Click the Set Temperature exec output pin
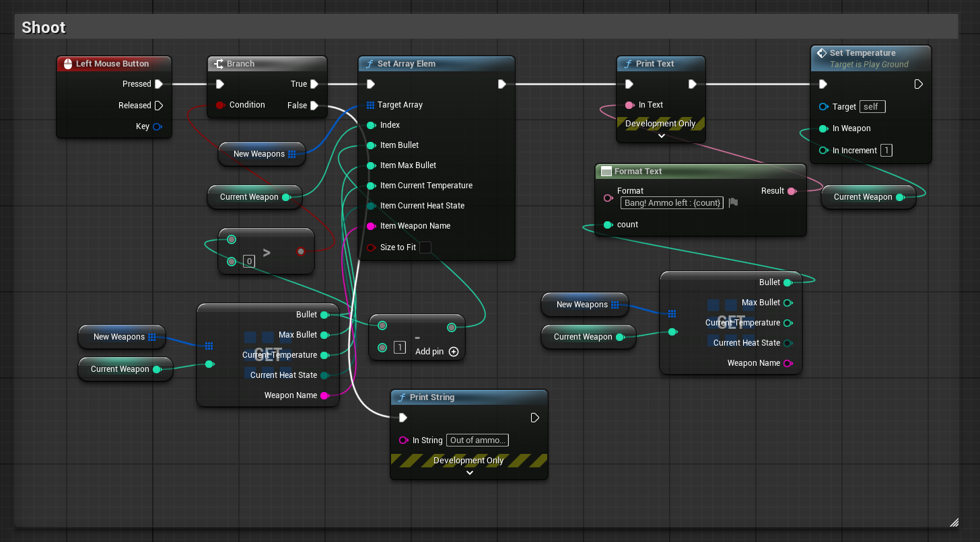The height and width of the screenshot is (542, 980). (x=919, y=84)
